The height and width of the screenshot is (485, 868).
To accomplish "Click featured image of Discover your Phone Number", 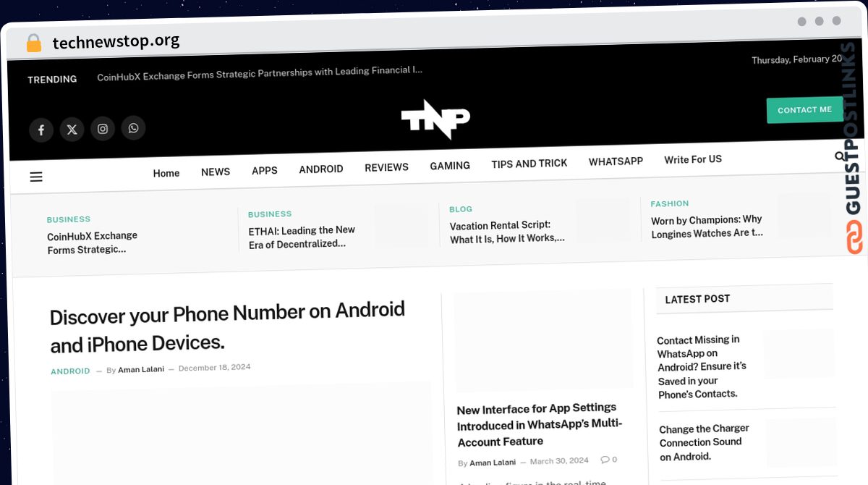I will 242,433.
